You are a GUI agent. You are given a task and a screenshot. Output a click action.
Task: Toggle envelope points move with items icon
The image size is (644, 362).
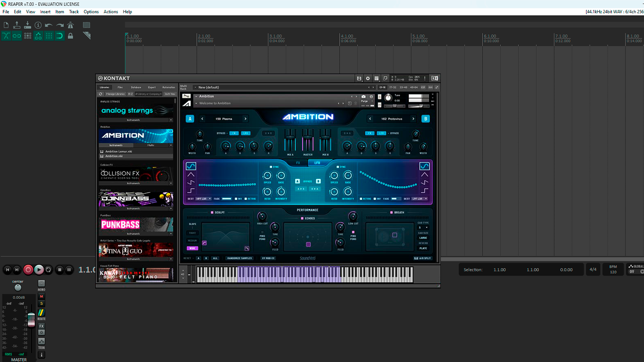38,36
